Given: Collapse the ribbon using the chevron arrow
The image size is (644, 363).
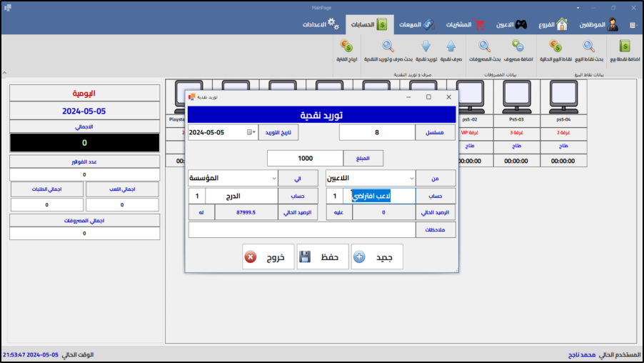Looking at the screenshot, I should 4,72.
